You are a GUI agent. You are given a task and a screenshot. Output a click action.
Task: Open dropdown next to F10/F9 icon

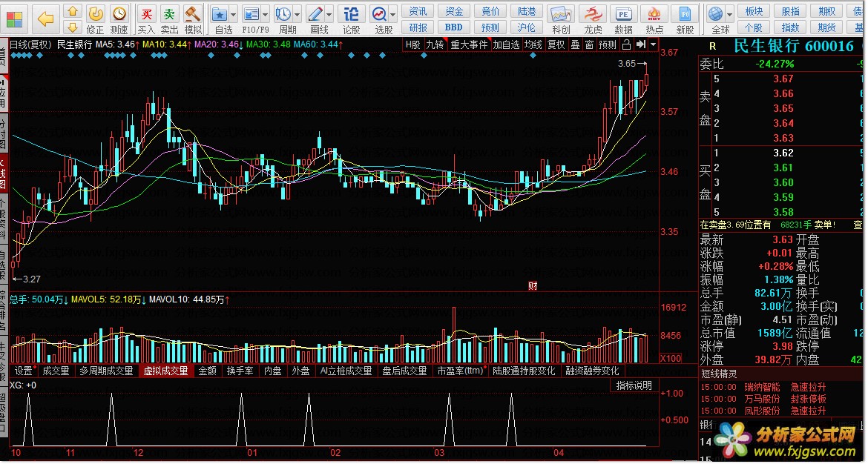click(x=266, y=14)
